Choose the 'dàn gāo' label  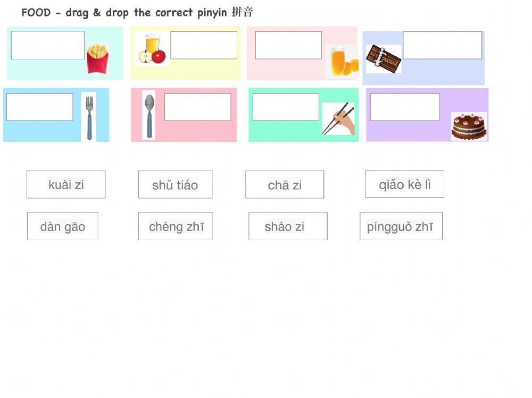(63, 226)
